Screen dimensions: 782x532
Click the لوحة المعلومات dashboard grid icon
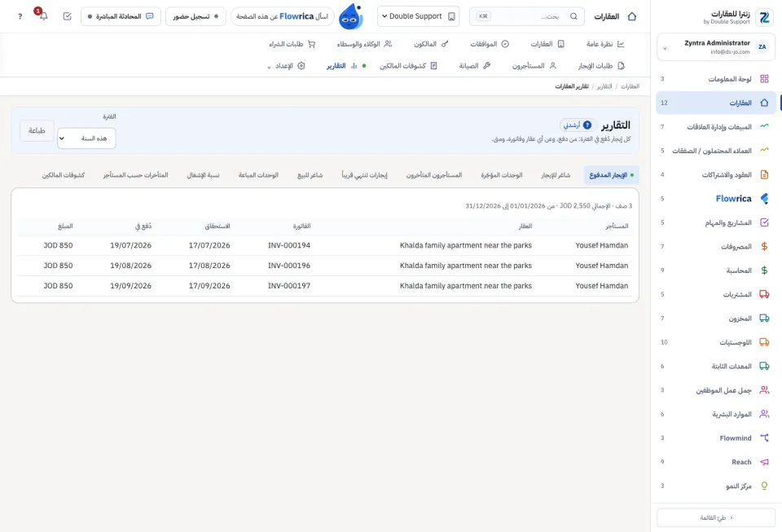click(x=764, y=79)
